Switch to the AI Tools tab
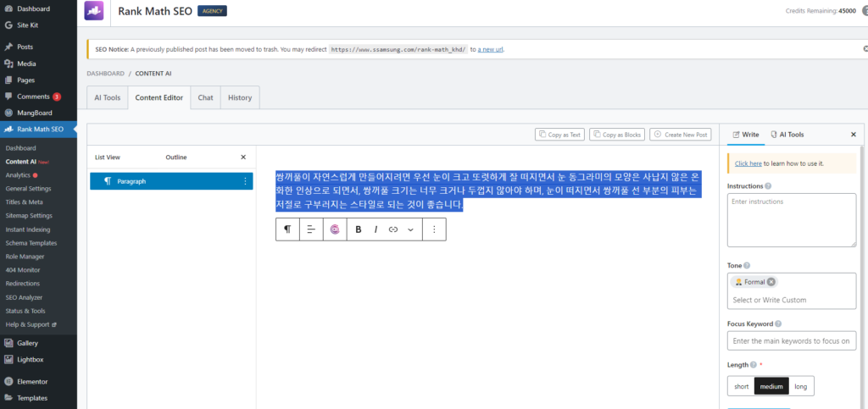Screen dimensions: 868x409 108,97
